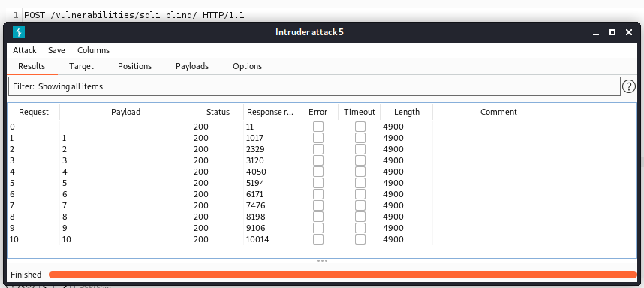
Task: Select response time 5194 cell
Action: point(255,183)
